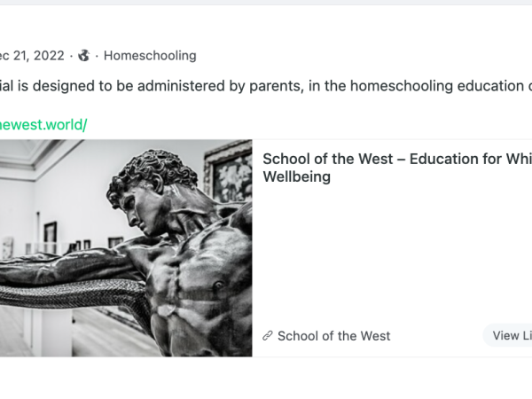The image size is (532, 399).
Task: Click the blank space below preview card
Action: 266,379
